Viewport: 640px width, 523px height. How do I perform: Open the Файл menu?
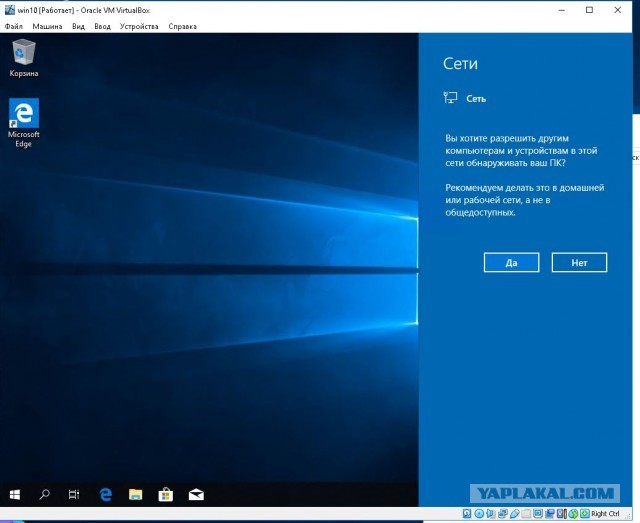(x=14, y=26)
